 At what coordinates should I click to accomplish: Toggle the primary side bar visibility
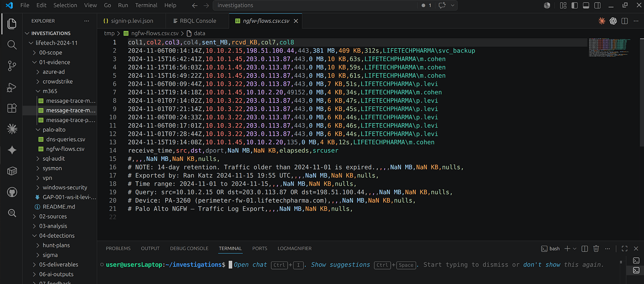click(575, 6)
